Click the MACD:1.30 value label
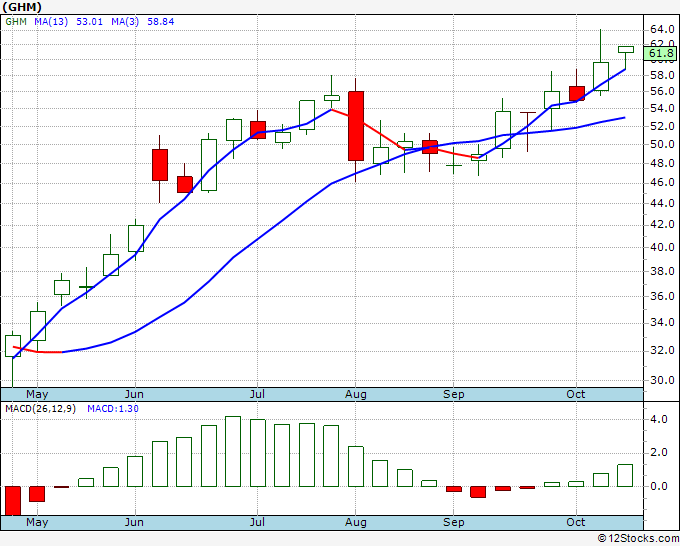The height and width of the screenshot is (546, 680). pyautogui.click(x=113, y=409)
